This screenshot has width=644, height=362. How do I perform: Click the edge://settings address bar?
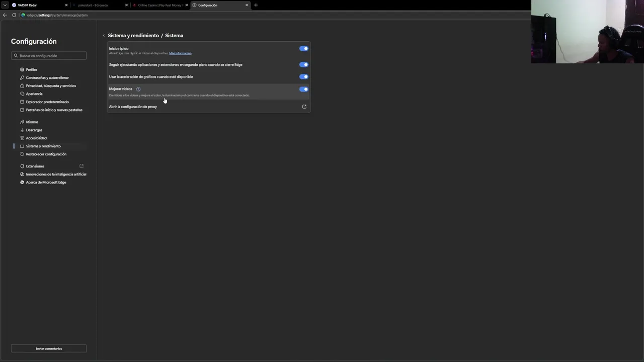274,15
